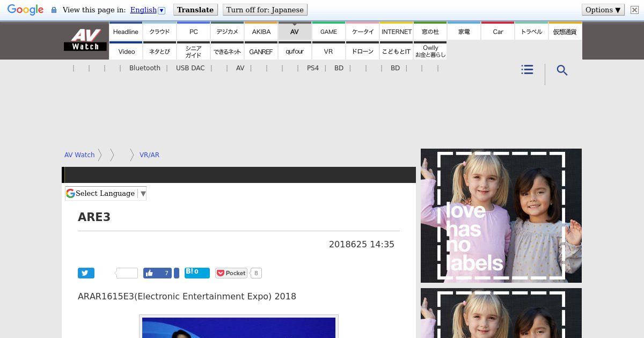Click the Facebook thumbs-up like button

(157, 273)
